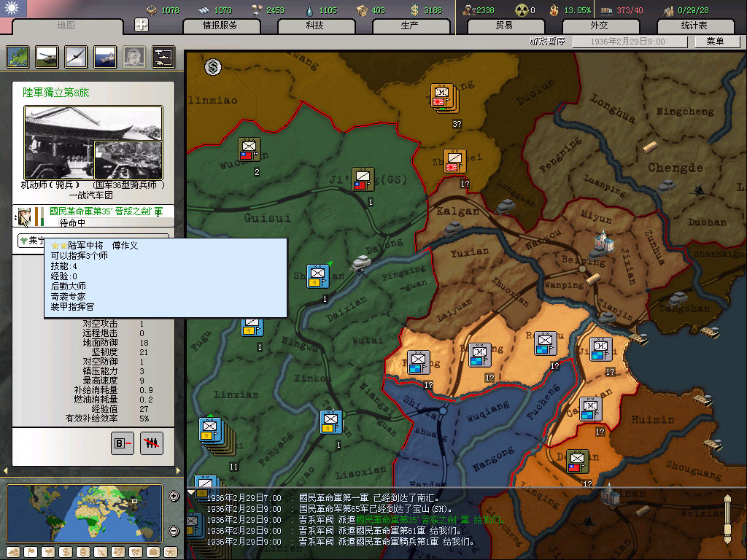The height and width of the screenshot is (560, 747).
Task: Expand the 集 orders dropdown under the commander
Action: coord(26,241)
